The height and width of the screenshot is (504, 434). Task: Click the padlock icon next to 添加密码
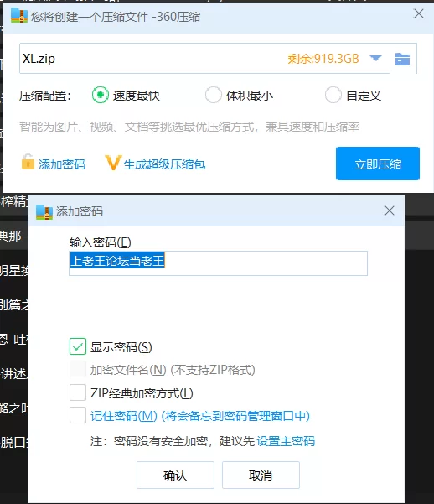click(28, 162)
